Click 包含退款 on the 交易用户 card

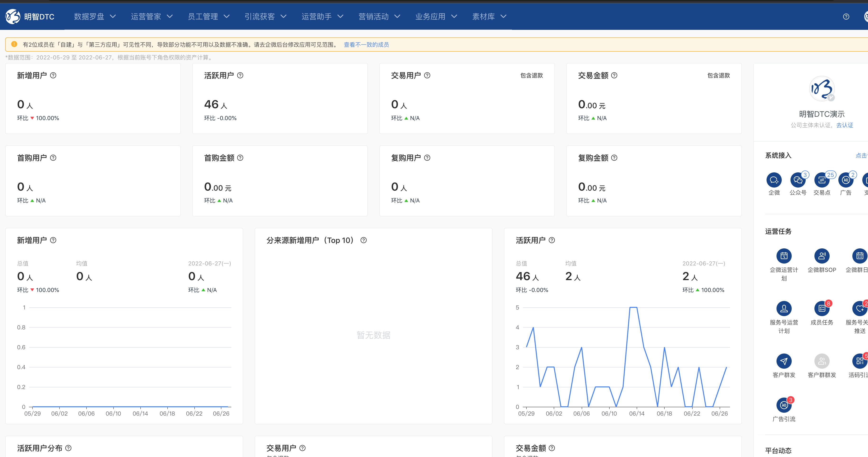(x=532, y=75)
